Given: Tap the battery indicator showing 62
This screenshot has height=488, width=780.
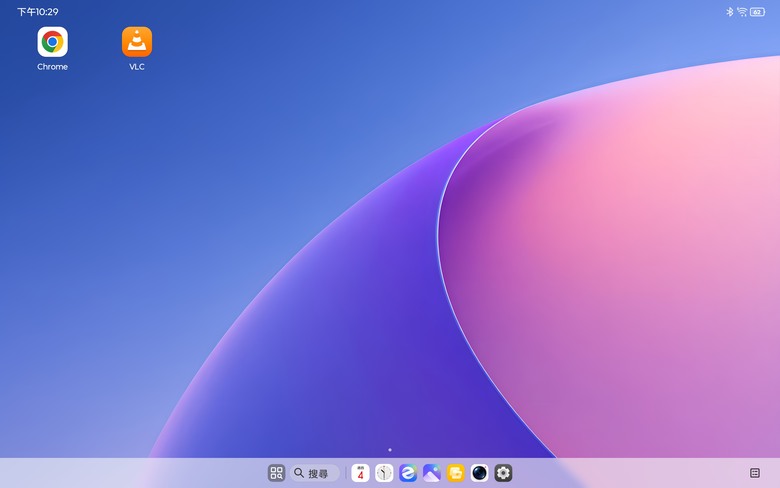Looking at the screenshot, I should pyautogui.click(x=758, y=12).
